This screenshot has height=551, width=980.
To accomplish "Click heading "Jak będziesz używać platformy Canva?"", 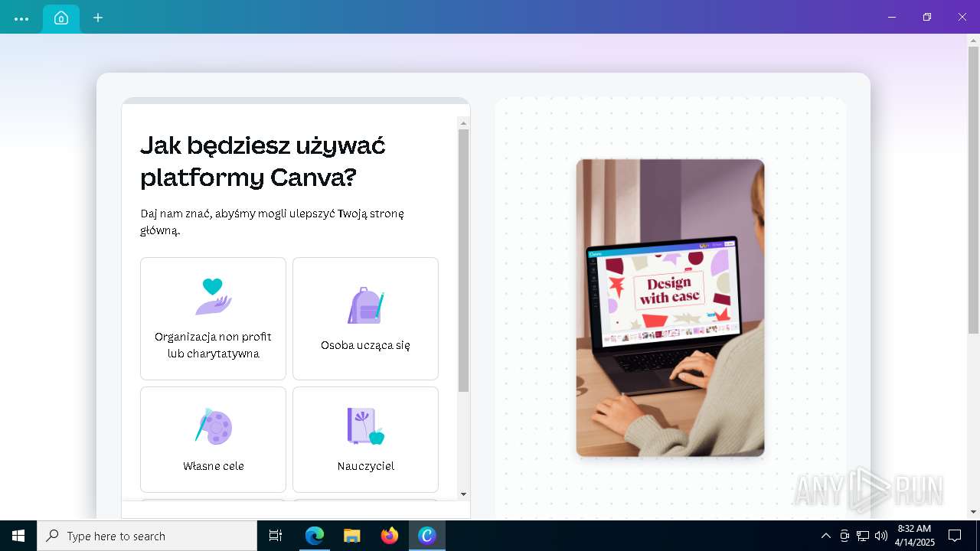I will 263,161.
